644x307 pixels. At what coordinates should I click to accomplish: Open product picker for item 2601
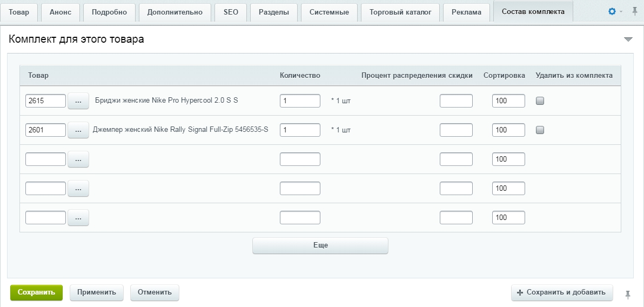point(78,130)
